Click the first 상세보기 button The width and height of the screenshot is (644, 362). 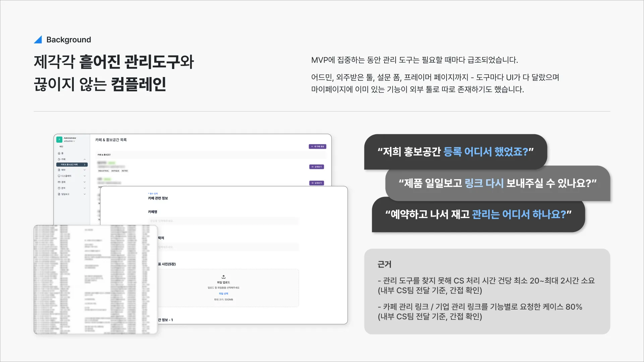pos(316,167)
